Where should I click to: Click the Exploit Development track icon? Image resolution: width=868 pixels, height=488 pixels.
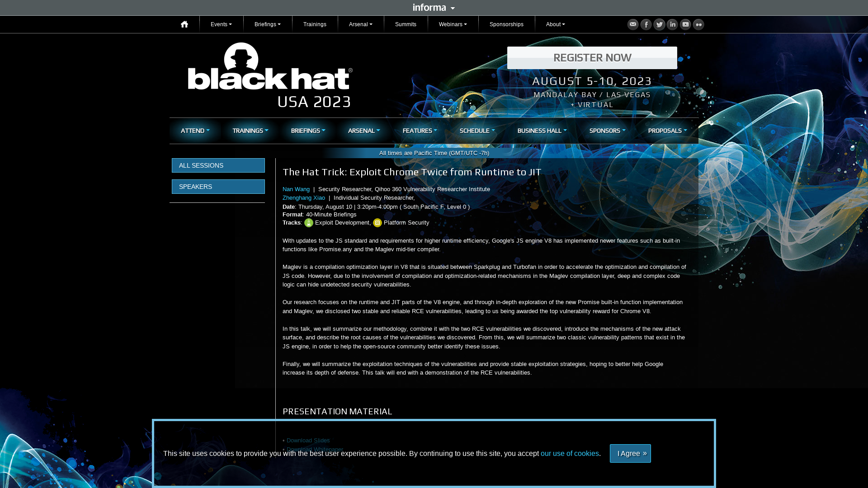(x=309, y=223)
